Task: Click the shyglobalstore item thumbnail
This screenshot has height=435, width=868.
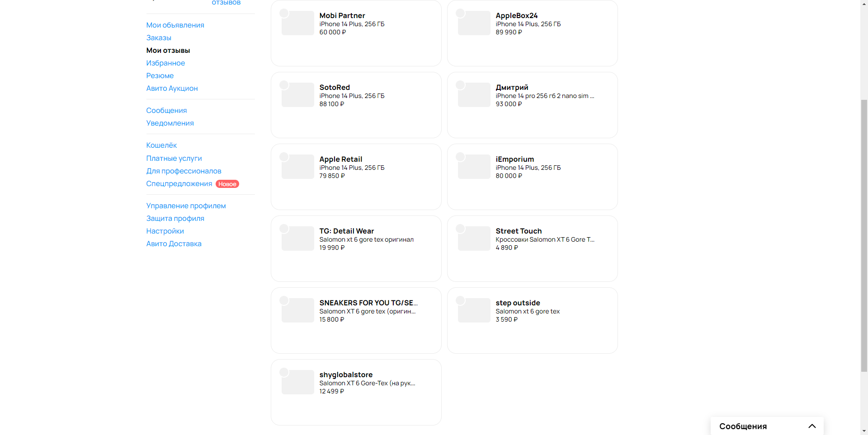Action: pos(298,382)
